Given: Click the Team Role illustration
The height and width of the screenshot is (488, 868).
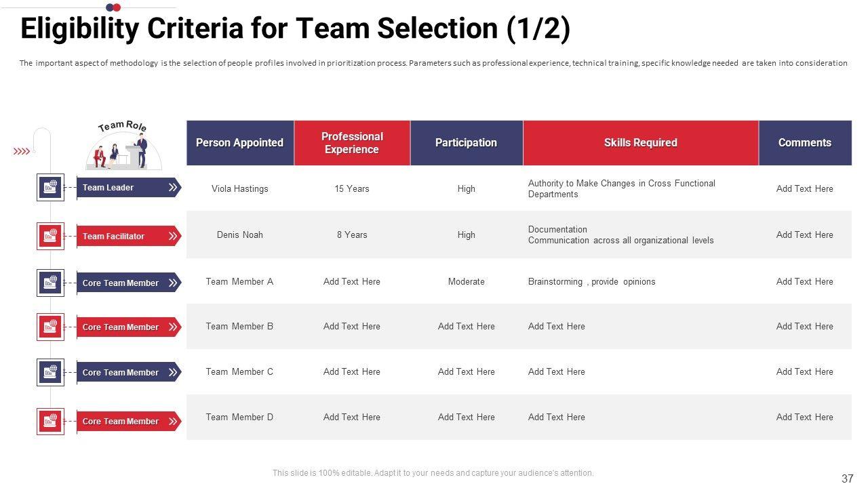Looking at the screenshot, I should [123, 146].
